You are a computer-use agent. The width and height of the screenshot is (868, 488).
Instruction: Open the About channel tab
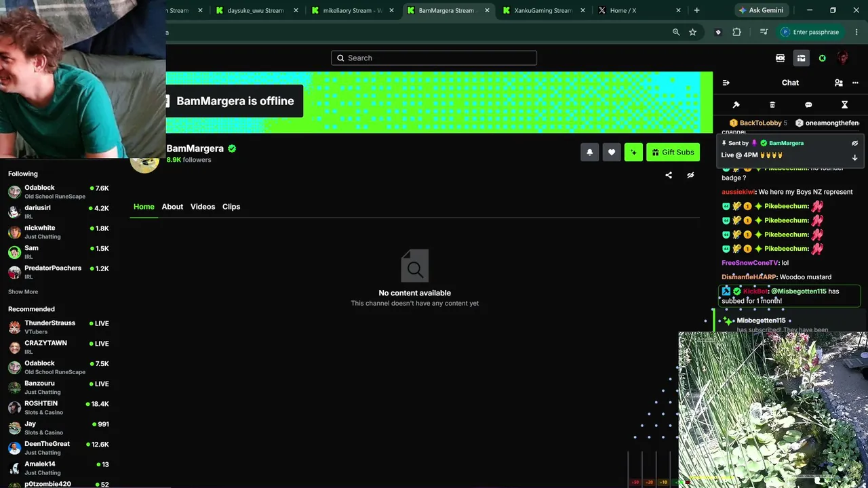coord(172,207)
